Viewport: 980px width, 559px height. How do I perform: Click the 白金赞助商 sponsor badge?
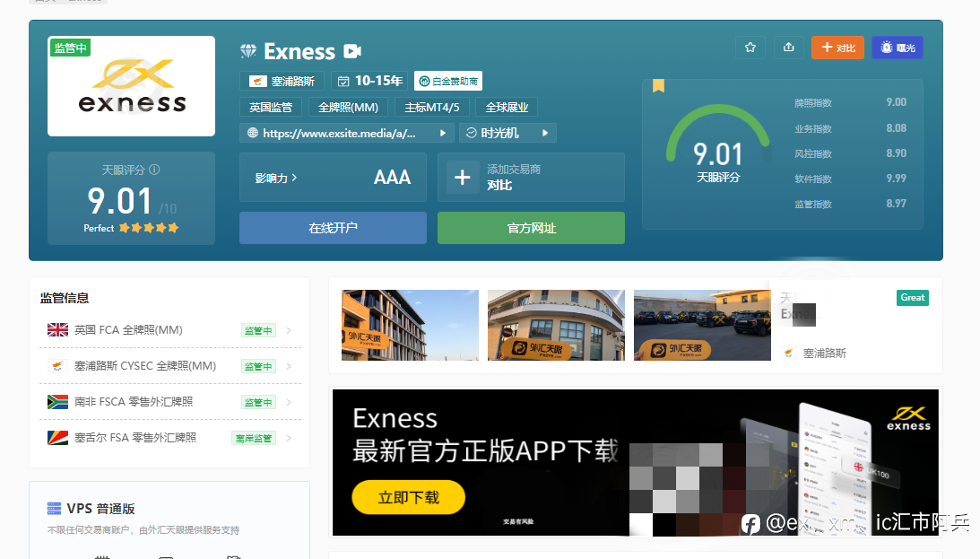[448, 82]
